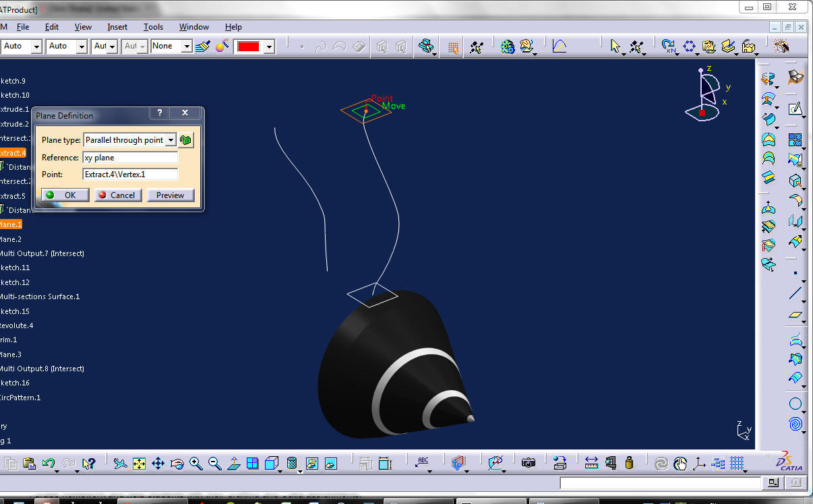813x504 pixels.
Task: Toggle the grid display icon in bottom toolbar
Action: [x=737, y=463]
